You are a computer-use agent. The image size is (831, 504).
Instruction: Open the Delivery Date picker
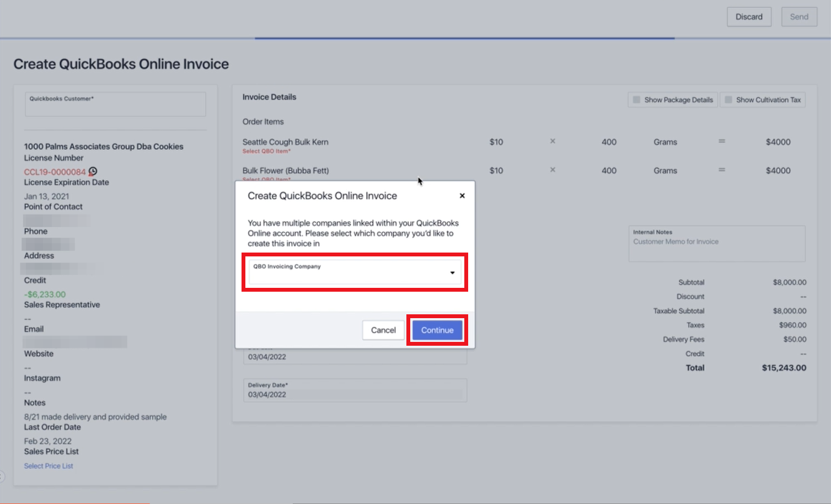(x=355, y=390)
